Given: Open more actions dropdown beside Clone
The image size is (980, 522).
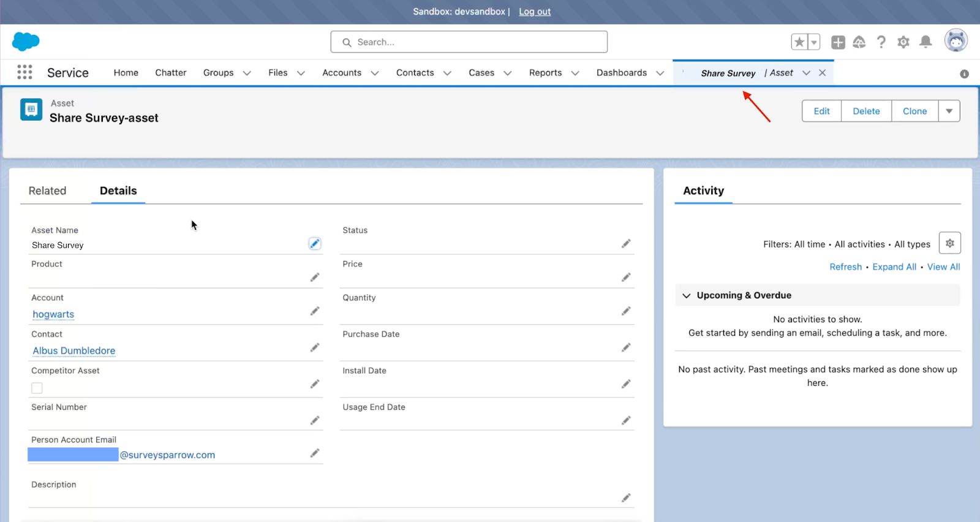Looking at the screenshot, I should [949, 112].
